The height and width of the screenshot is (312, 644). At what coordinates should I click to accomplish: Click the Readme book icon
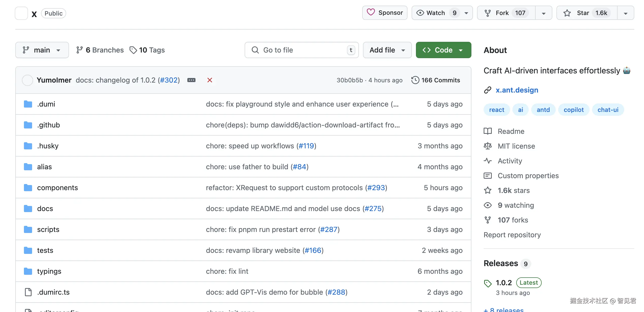tap(488, 131)
